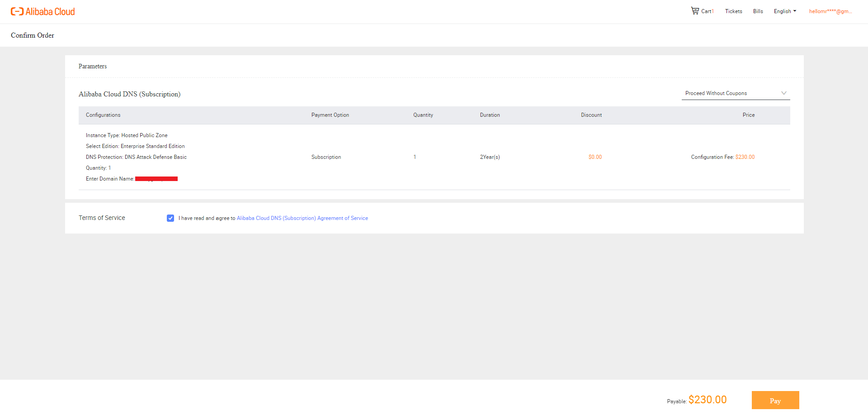Click Alibaba Cloud DNS (Subscription) heading
Screen dimensions: 868x420
click(x=129, y=94)
